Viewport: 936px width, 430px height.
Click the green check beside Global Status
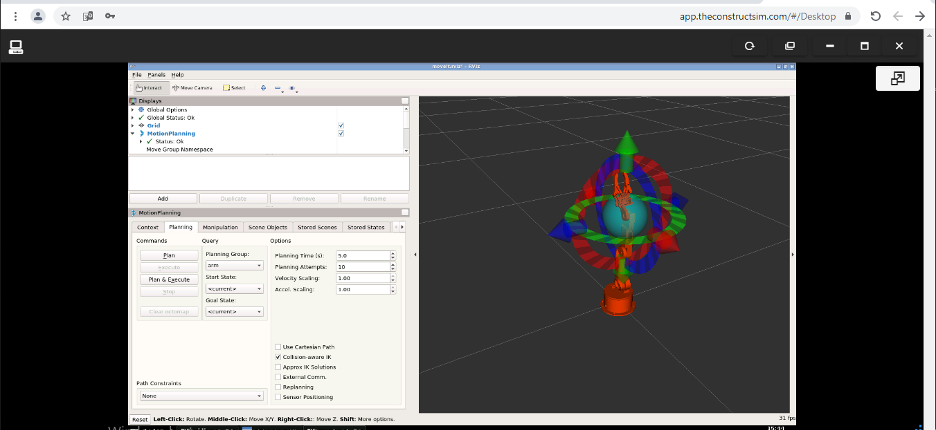pos(141,118)
